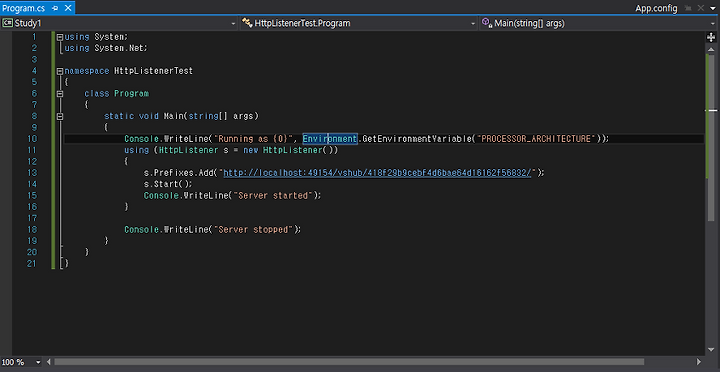Viewport: 720px width, 372px height.
Task: Open the Main(string[] args) member dropdown
Action: pyautogui.click(x=713, y=23)
